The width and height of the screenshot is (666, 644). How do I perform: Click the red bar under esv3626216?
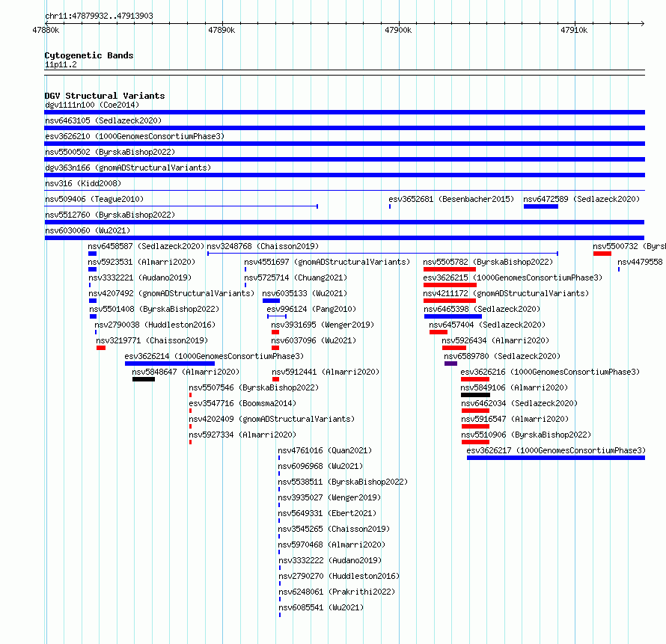click(475, 379)
